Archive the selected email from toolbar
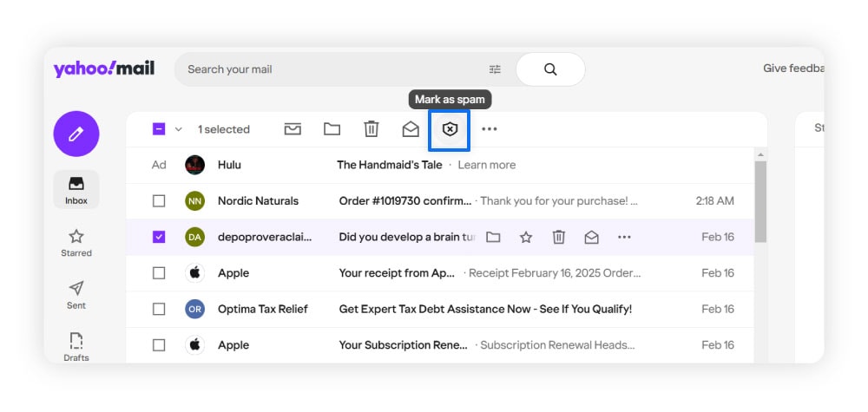The image size is (868, 412). pyautogui.click(x=293, y=129)
